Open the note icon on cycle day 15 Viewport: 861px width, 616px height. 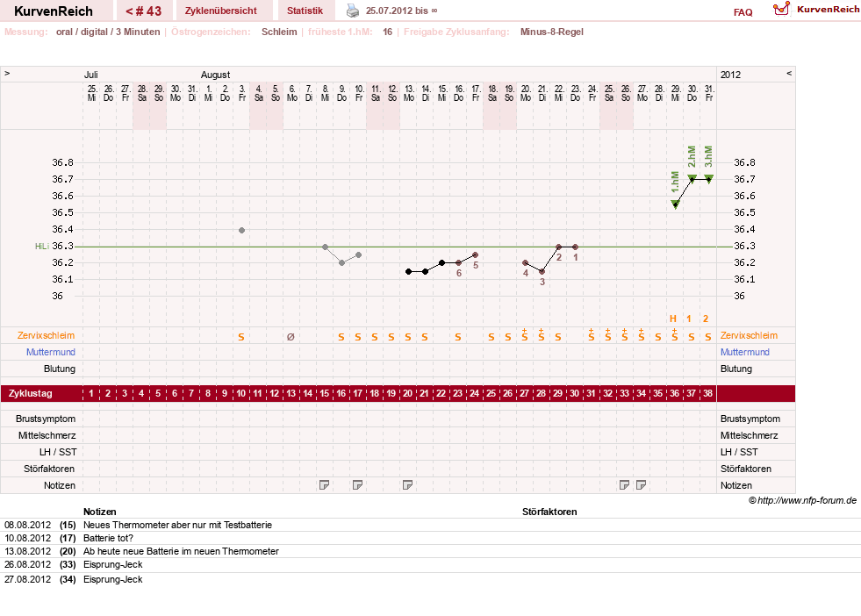coord(325,484)
